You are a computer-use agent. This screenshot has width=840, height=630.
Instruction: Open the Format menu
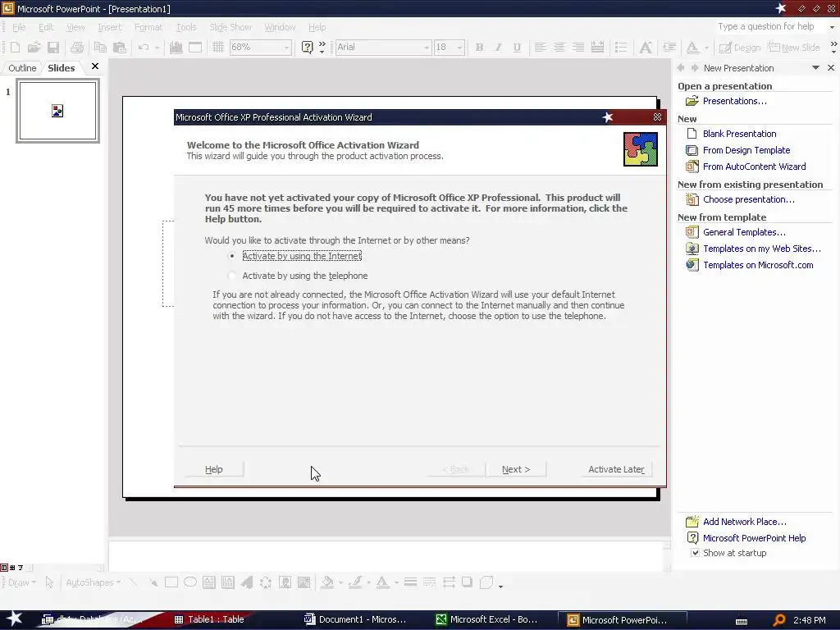pos(148,27)
